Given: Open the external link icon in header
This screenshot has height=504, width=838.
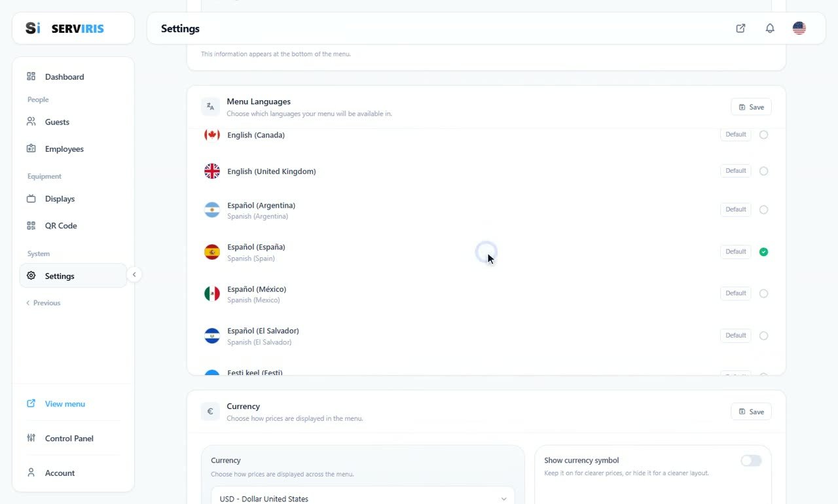Looking at the screenshot, I should pyautogui.click(x=740, y=28).
